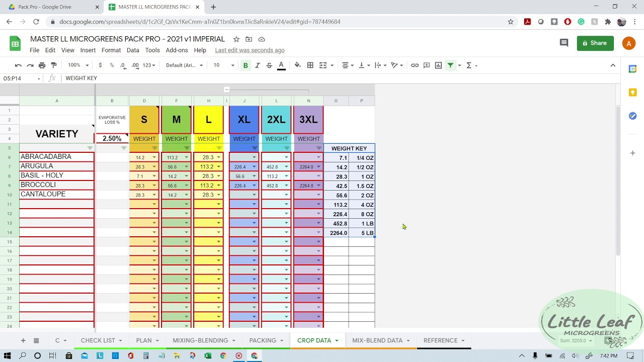Open text rotation options
Screen dimensions: 644x362
point(397,65)
